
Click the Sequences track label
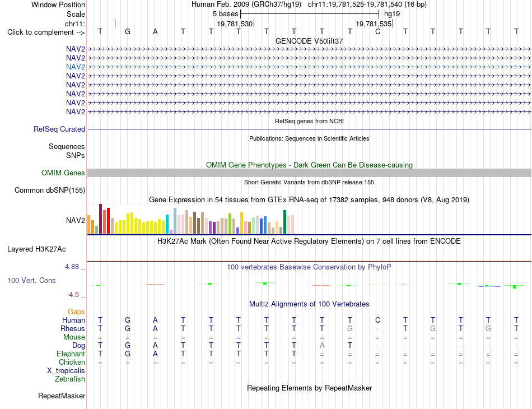coord(67,147)
